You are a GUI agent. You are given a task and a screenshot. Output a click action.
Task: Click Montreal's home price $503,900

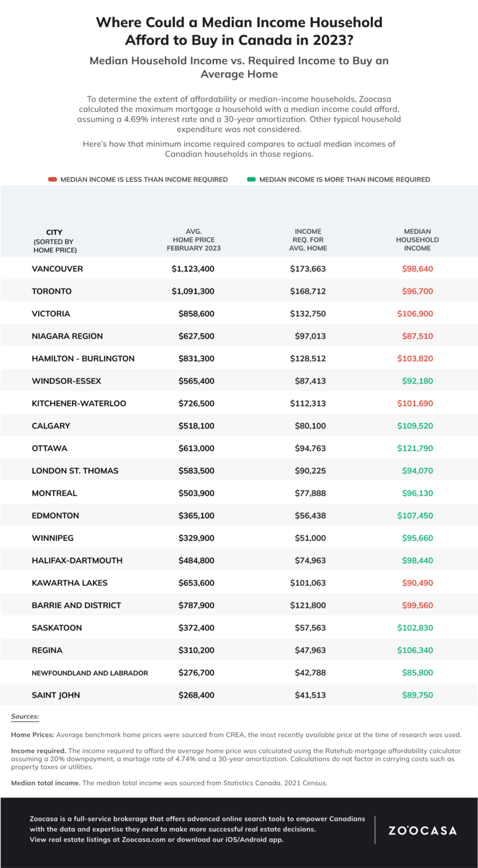[x=197, y=493]
